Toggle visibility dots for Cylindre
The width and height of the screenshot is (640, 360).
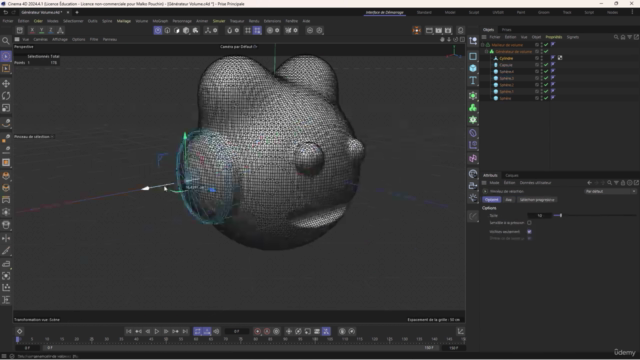click(542, 58)
